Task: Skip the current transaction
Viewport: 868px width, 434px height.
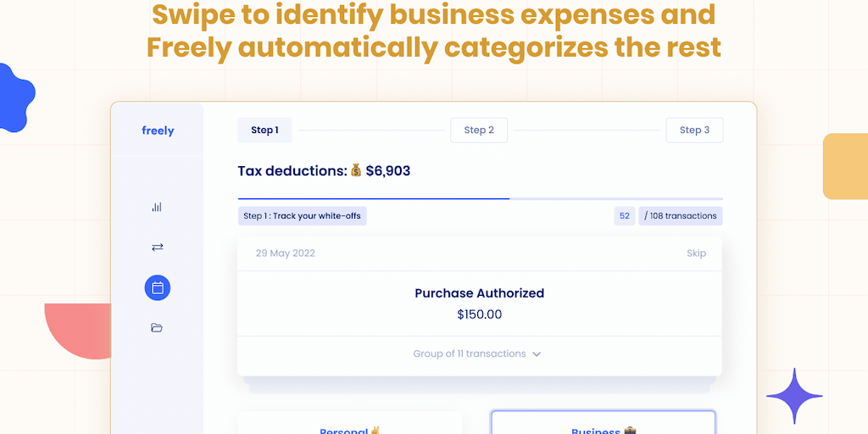Action: tap(696, 253)
